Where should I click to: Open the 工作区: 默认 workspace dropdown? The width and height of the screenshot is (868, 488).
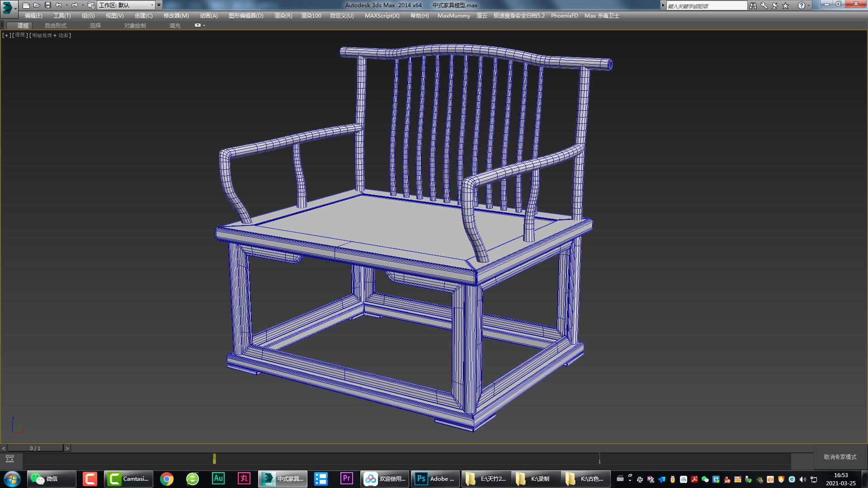[x=126, y=5]
